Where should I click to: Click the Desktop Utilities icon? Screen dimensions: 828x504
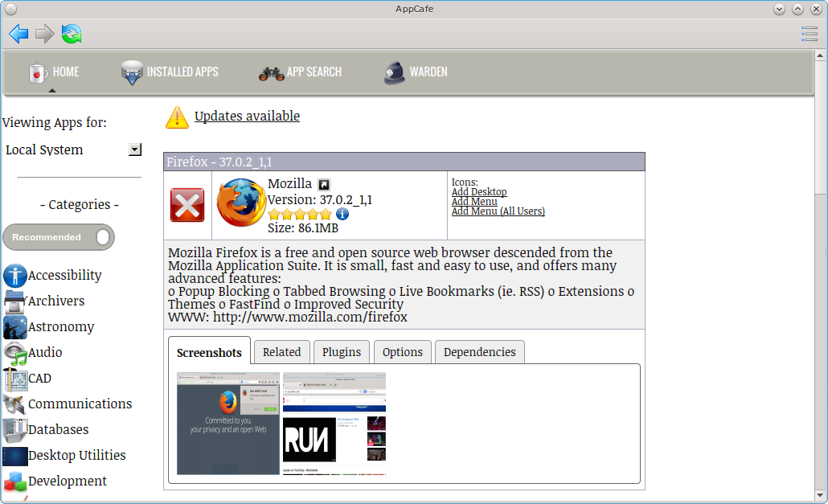tap(14, 457)
